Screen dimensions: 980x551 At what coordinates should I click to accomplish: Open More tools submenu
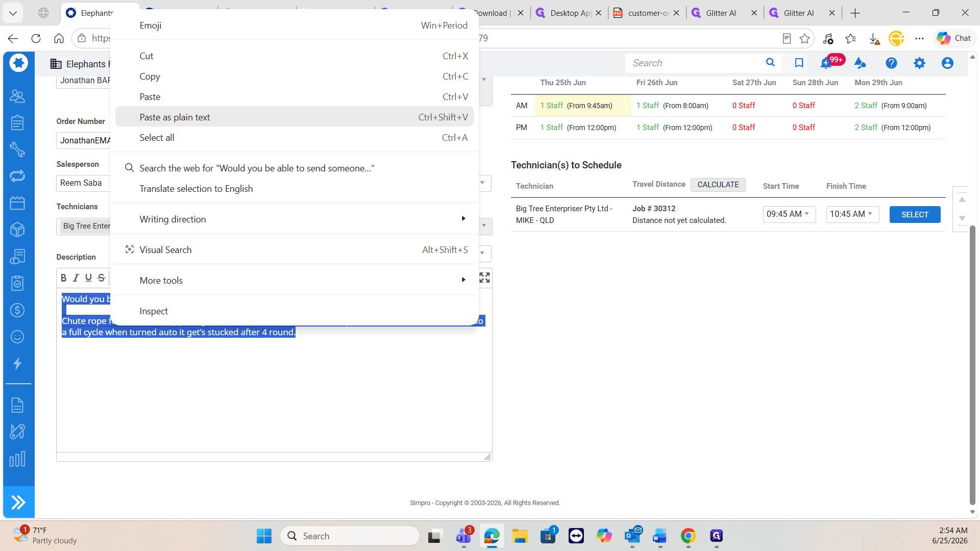pyautogui.click(x=295, y=280)
